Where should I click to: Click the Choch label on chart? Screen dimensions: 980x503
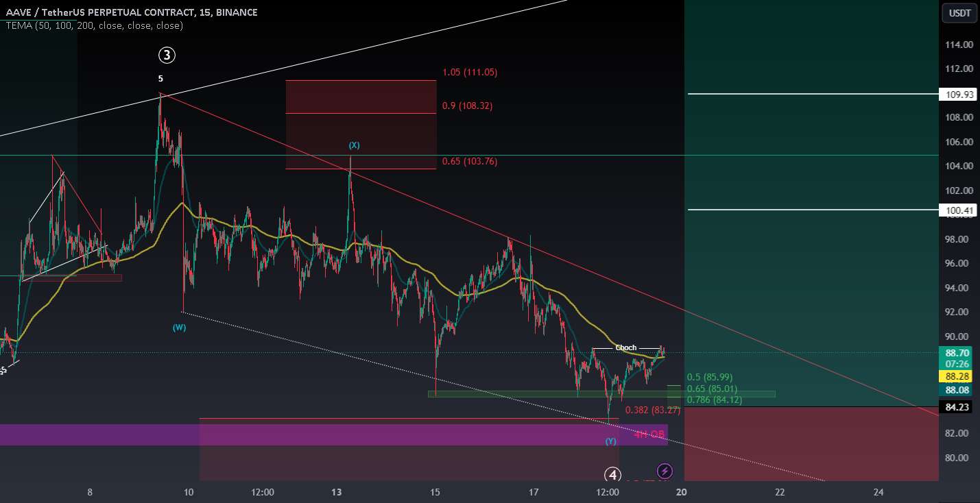(x=625, y=348)
